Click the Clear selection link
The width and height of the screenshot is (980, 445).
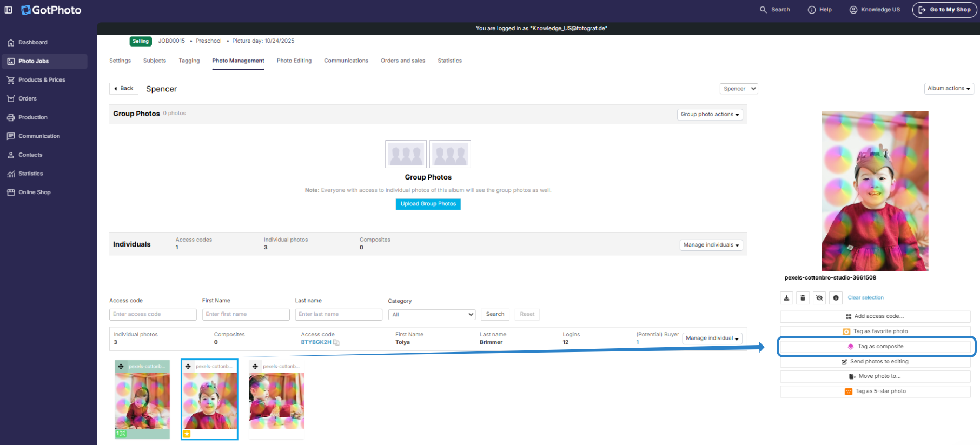[x=865, y=298]
